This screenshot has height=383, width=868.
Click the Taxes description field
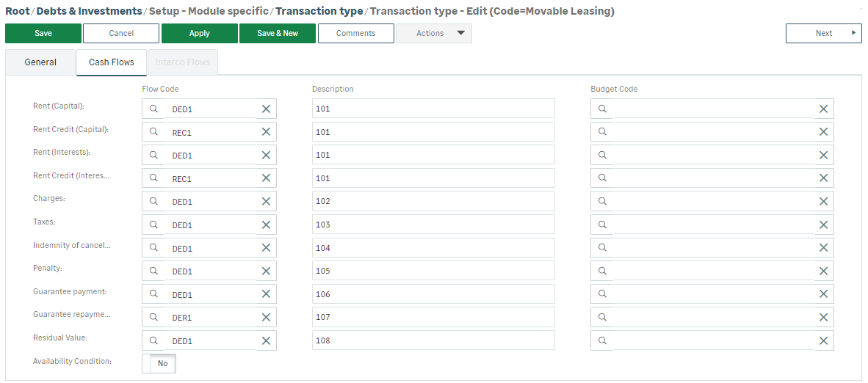(433, 225)
